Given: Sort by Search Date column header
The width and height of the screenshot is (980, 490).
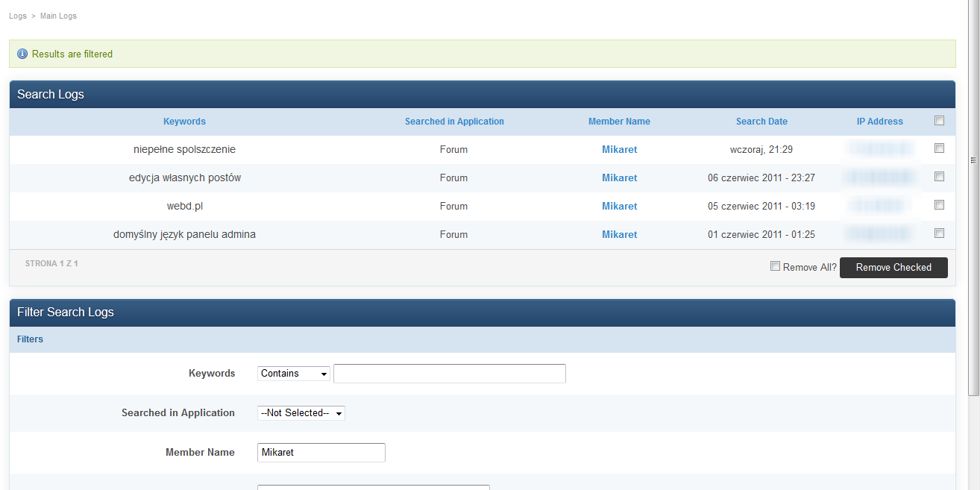Looking at the screenshot, I should pos(761,122).
